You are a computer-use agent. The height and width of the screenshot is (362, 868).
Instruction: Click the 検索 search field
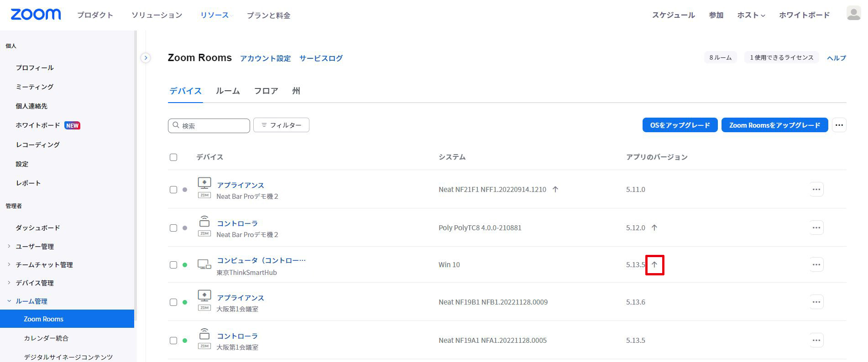pyautogui.click(x=209, y=125)
